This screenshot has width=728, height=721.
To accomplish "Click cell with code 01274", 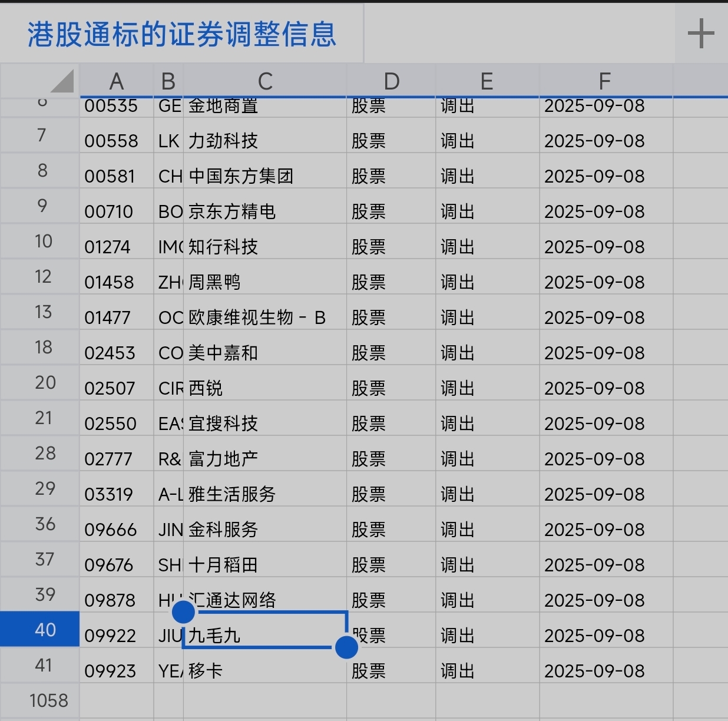I will tap(117, 242).
